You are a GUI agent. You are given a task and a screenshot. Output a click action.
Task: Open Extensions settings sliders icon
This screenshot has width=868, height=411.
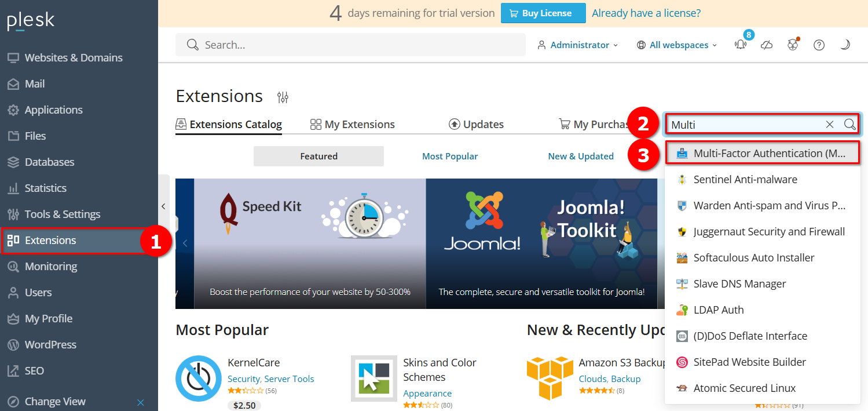(x=283, y=97)
